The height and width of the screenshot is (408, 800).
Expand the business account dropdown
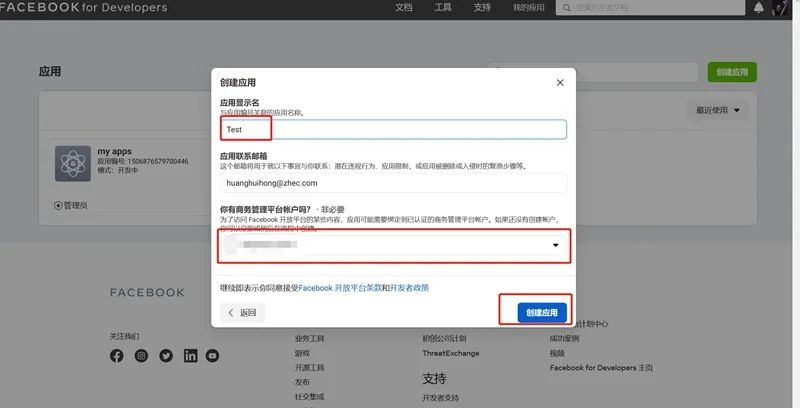(394, 245)
